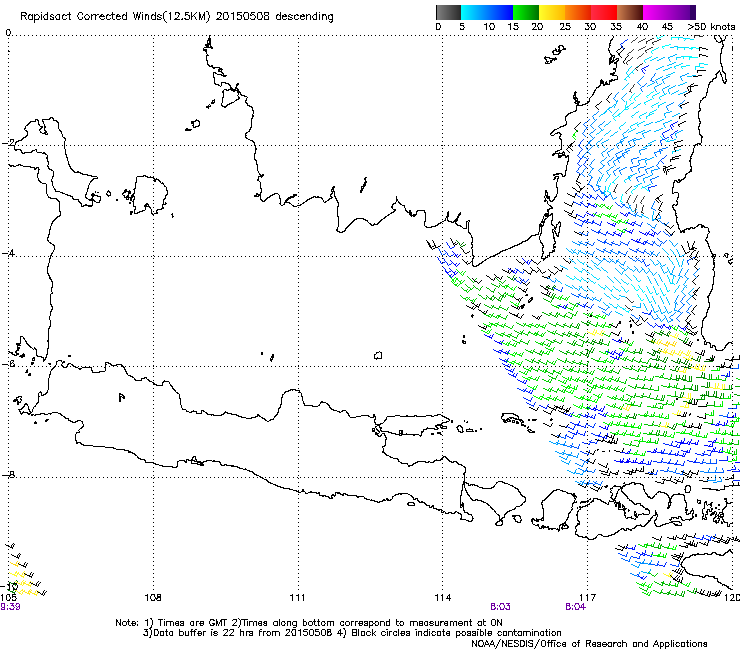Click the latitude label '-6'
This screenshot has width=740, height=650.
[x=9, y=363]
